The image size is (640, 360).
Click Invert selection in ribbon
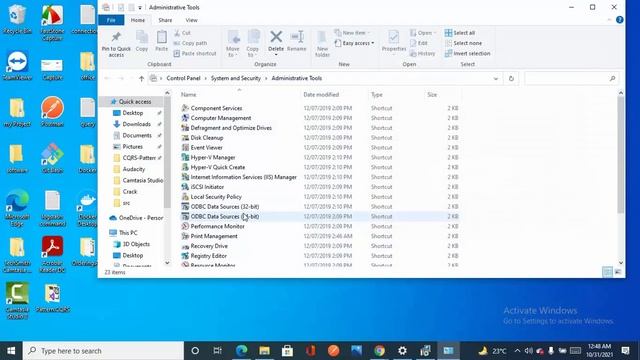pos(468,53)
